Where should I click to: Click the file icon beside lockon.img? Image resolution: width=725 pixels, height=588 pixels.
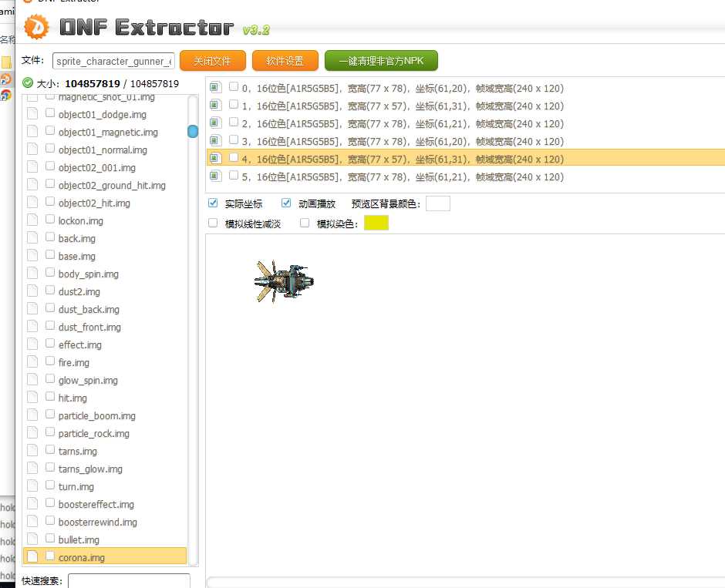tap(32, 220)
